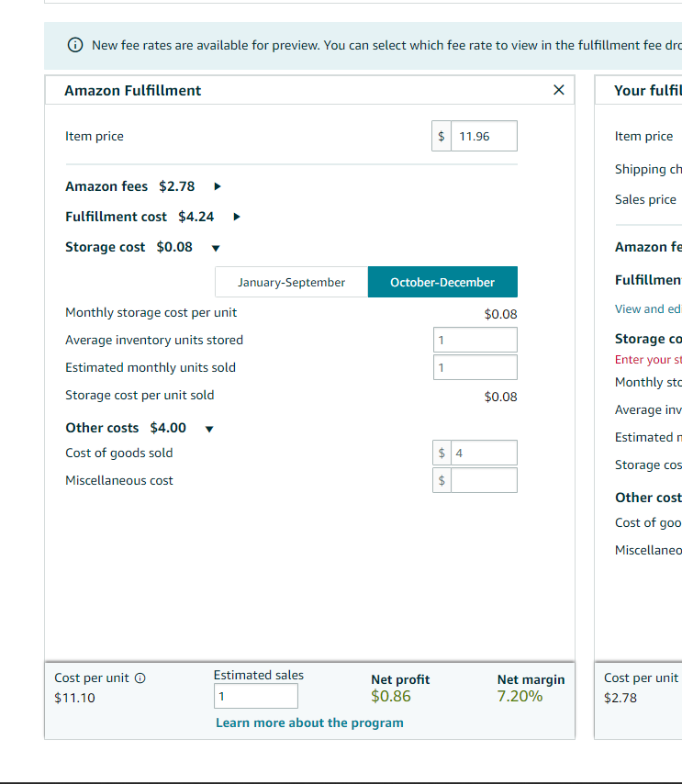Edit the Cost of goods sold field
The width and height of the screenshot is (682, 784).
(484, 453)
